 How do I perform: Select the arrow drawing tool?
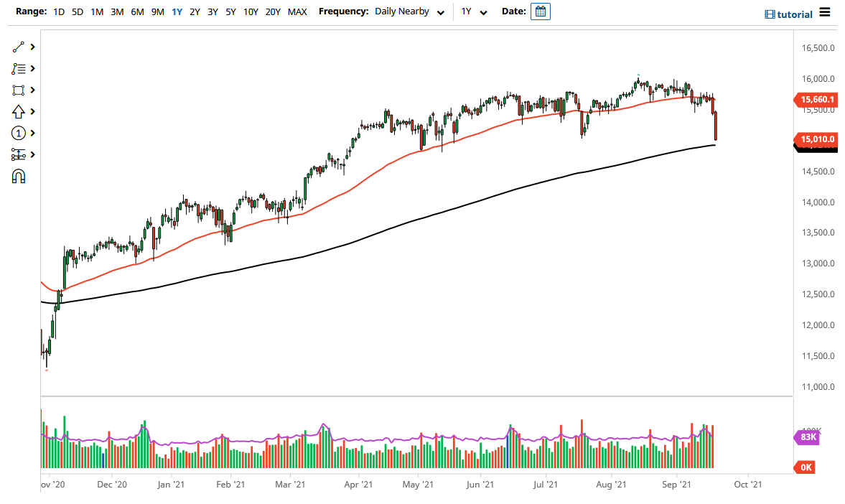(19, 111)
